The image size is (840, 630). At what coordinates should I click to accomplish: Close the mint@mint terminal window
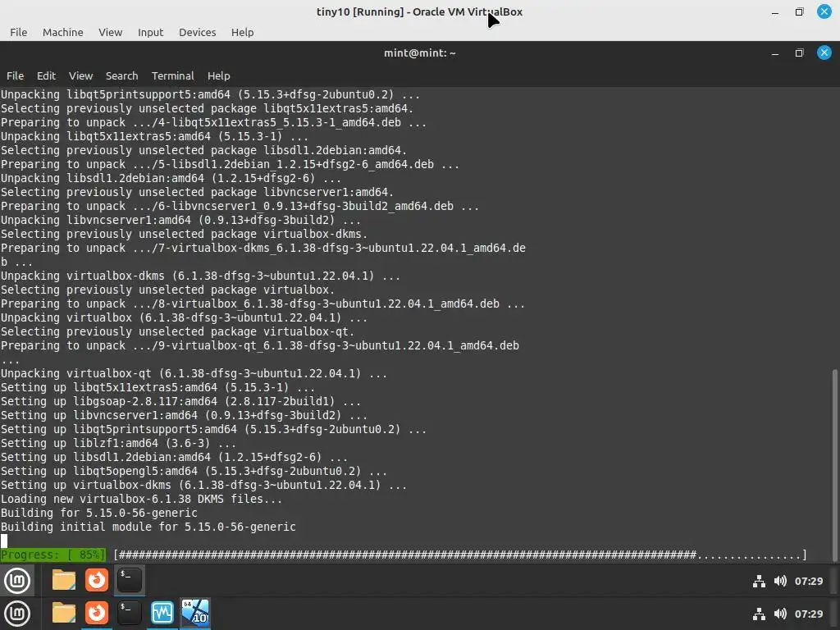824,52
